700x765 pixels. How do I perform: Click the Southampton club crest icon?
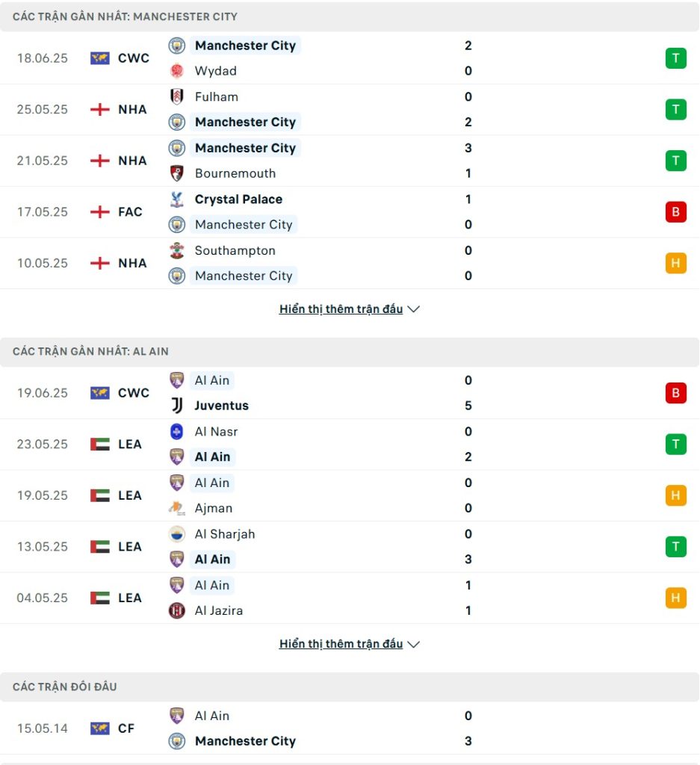(176, 250)
